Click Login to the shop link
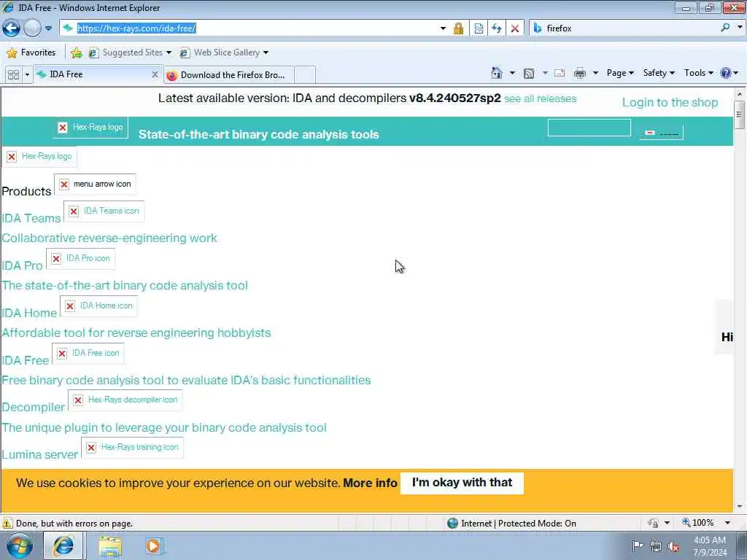Image resolution: width=747 pixels, height=560 pixels. [x=670, y=102]
